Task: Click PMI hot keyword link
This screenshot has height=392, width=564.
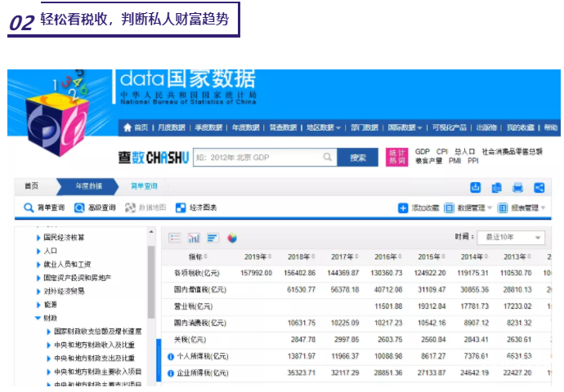Action: tap(455, 161)
